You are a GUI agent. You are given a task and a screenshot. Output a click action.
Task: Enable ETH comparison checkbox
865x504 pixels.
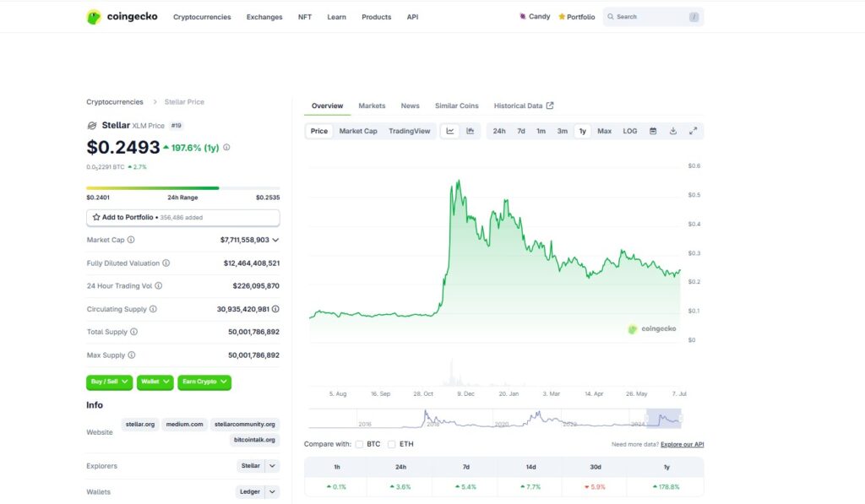[x=392, y=444]
